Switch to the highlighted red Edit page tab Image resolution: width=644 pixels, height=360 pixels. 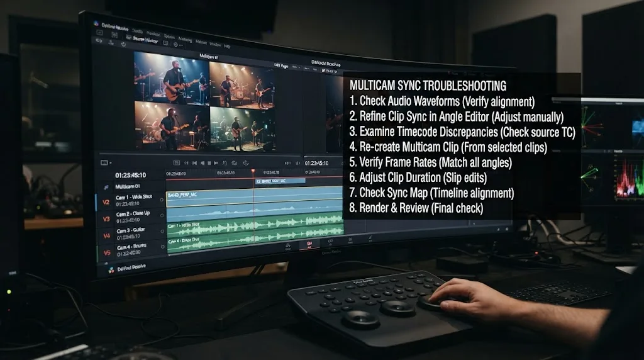point(309,245)
